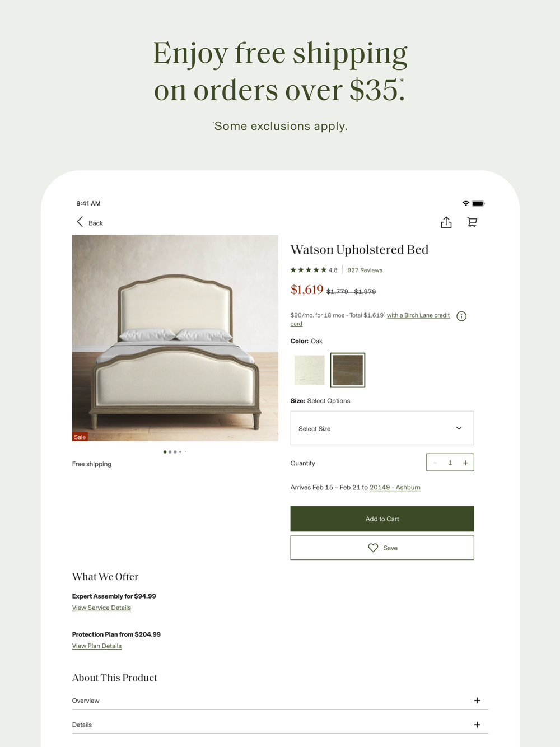View Plan Details for protection
Image resolution: width=560 pixels, height=747 pixels.
click(x=97, y=646)
